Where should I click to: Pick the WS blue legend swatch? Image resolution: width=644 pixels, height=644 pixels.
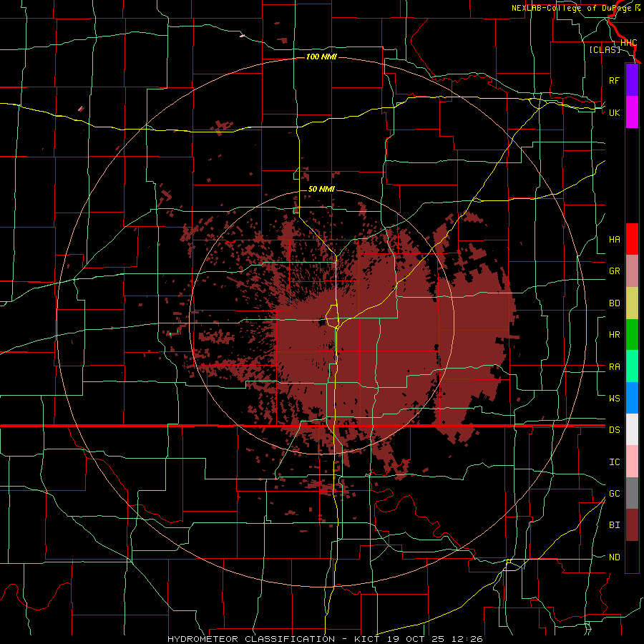coord(632,398)
